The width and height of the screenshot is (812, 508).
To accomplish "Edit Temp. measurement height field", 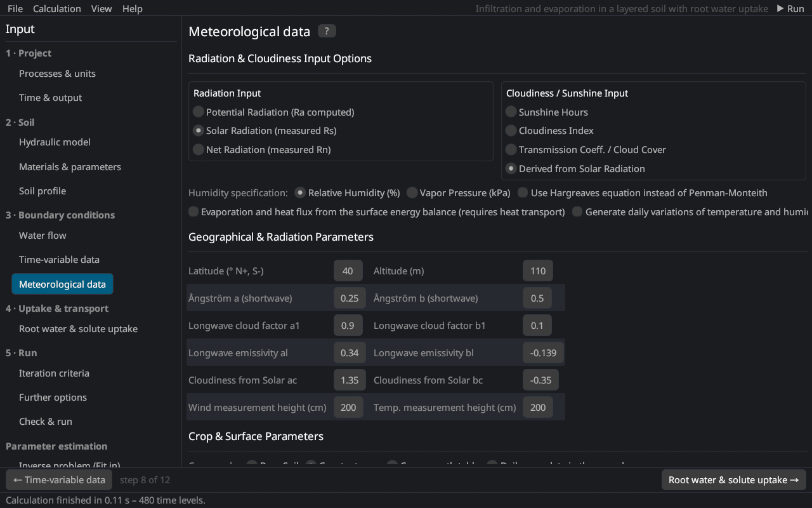I will point(538,407).
